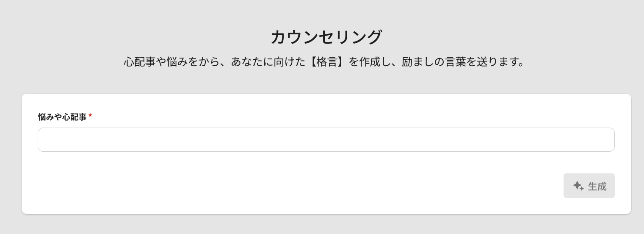Click the sparkle icon on the generate button

(x=578, y=186)
